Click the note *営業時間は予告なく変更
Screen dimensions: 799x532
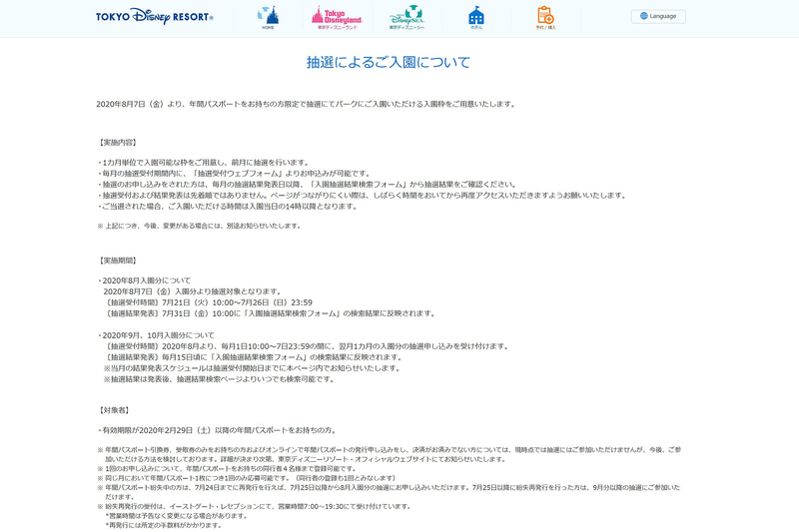click(176, 516)
